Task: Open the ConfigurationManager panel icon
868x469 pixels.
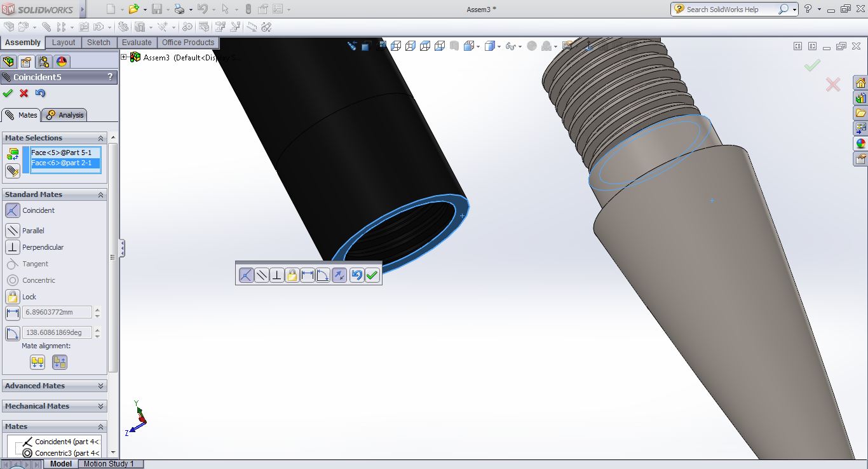Action: pyautogui.click(x=43, y=62)
